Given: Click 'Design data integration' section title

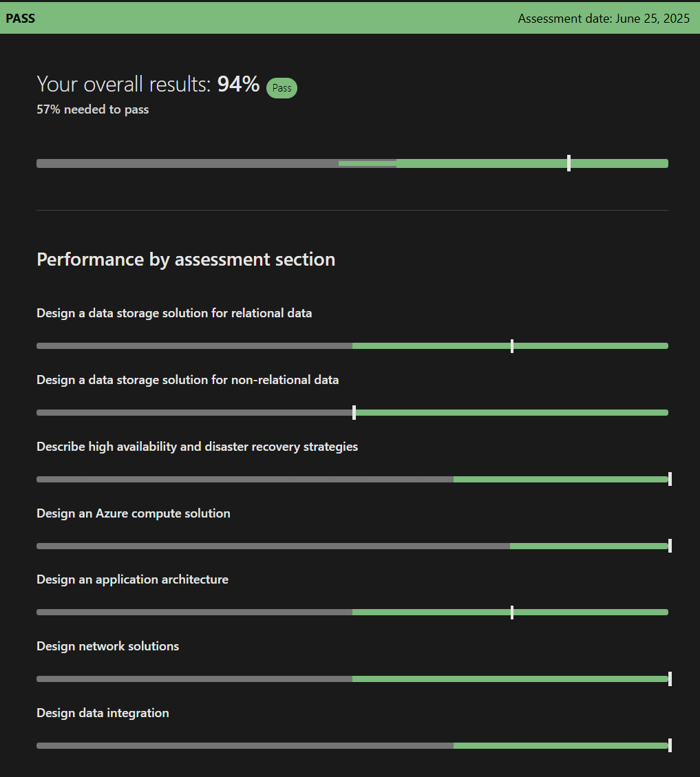Looking at the screenshot, I should pos(103,713).
